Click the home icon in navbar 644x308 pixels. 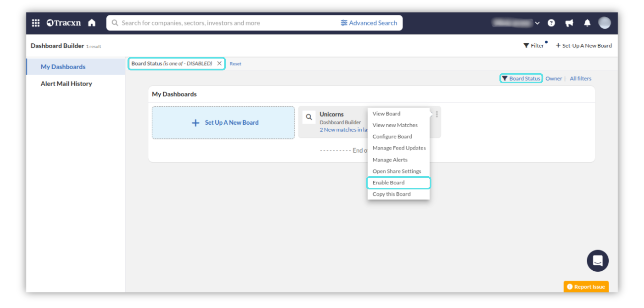(92, 23)
